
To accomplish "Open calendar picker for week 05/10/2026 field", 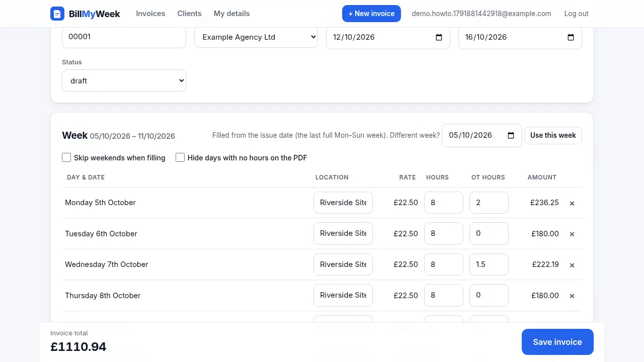I will pyautogui.click(x=511, y=135).
